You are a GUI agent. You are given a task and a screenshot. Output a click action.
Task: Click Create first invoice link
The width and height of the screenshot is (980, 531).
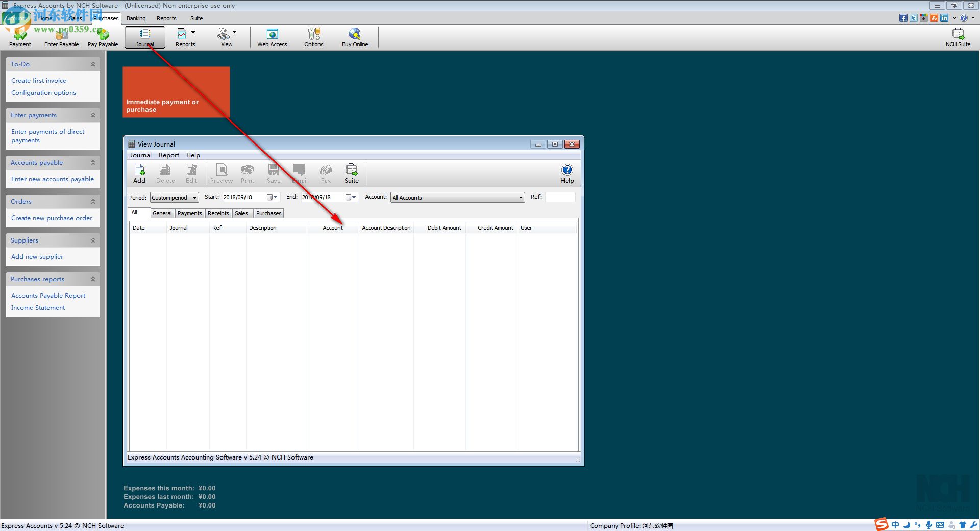click(39, 81)
